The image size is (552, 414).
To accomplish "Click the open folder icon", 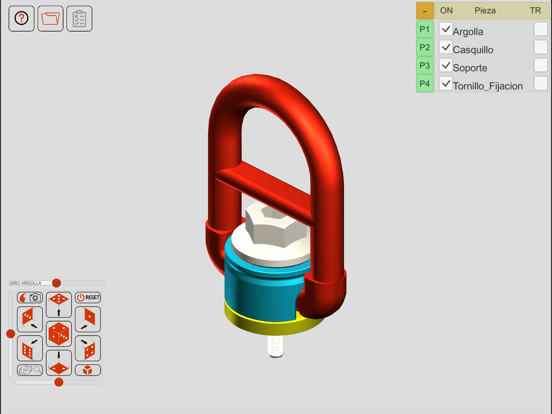I will pos(50,18).
